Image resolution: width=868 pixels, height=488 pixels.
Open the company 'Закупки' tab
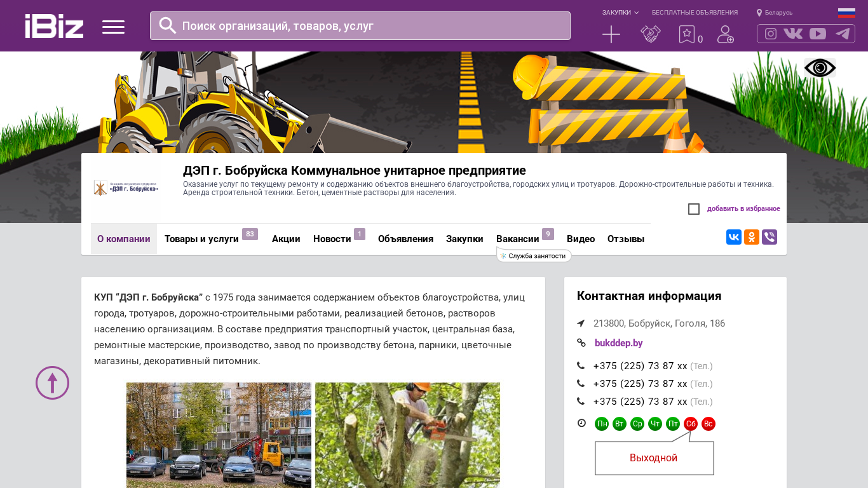click(465, 239)
